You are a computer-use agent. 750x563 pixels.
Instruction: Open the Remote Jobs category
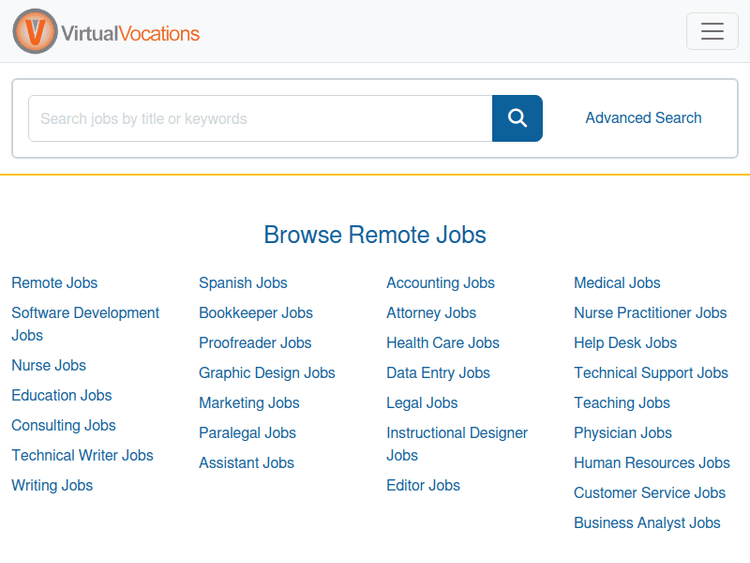click(x=55, y=283)
